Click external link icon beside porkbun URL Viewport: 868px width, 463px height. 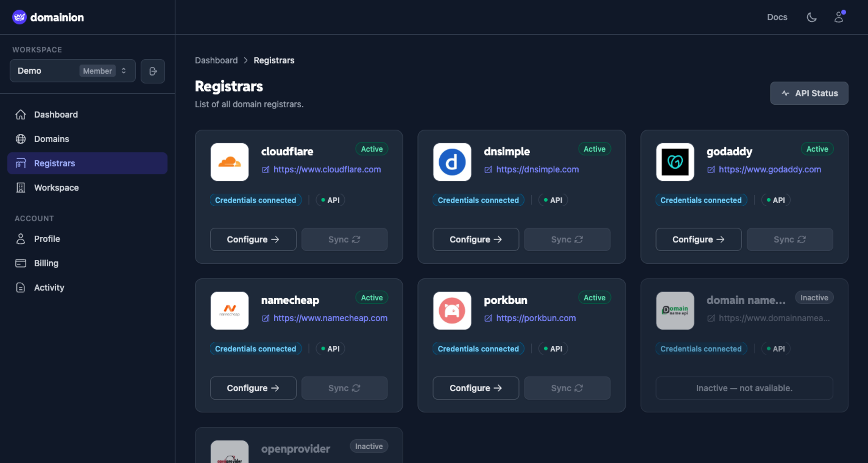pyautogui.click(x=488, y=318)
